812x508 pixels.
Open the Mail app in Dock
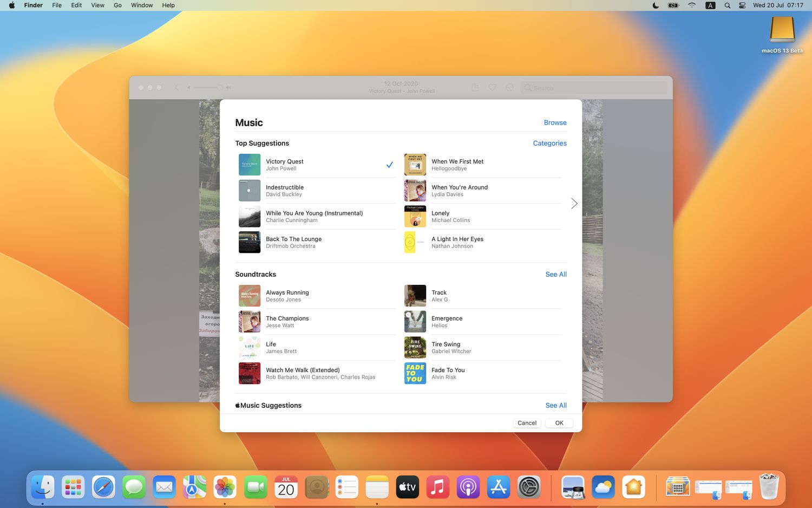coord(164,487)
